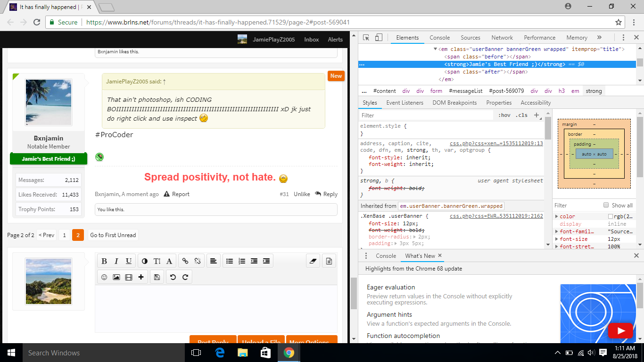
Task: Toggle the DevTools device toolbar icon
Action: point(379,38)
